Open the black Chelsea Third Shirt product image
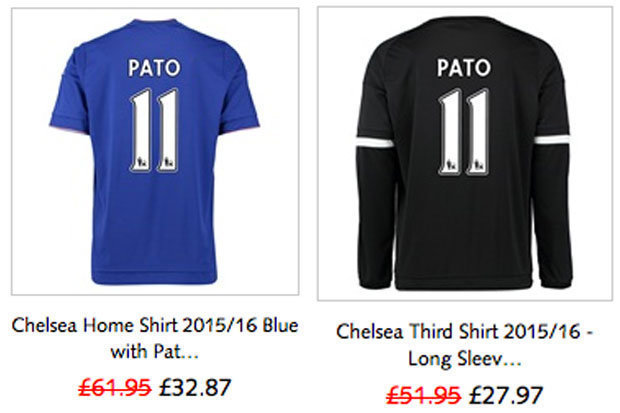Image resolution: width=620 pixels, height=413 pixels. coord(465,153)
